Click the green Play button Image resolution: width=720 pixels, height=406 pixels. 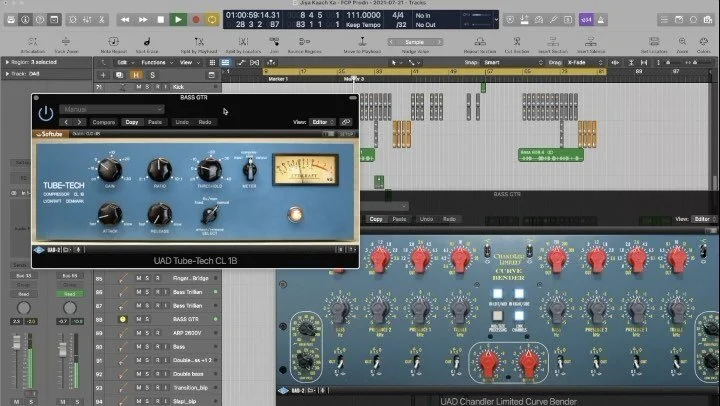coord(178,20)
